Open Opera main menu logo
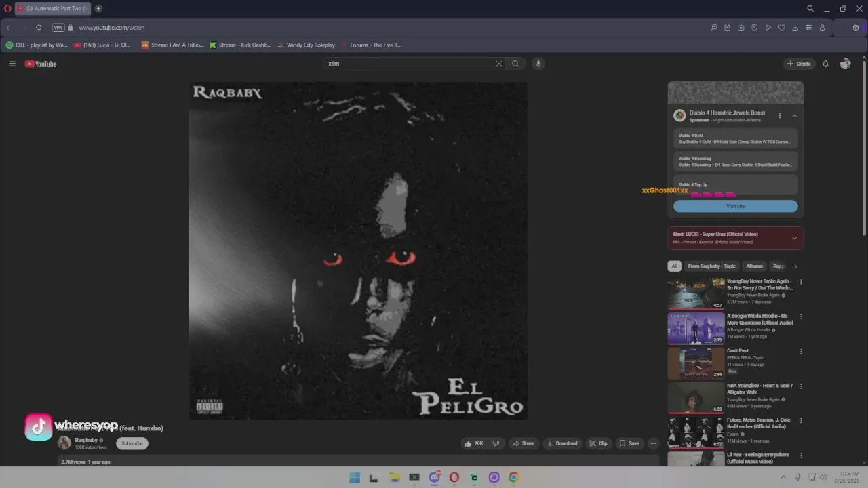The image size is (868, 488). point(7,9)
